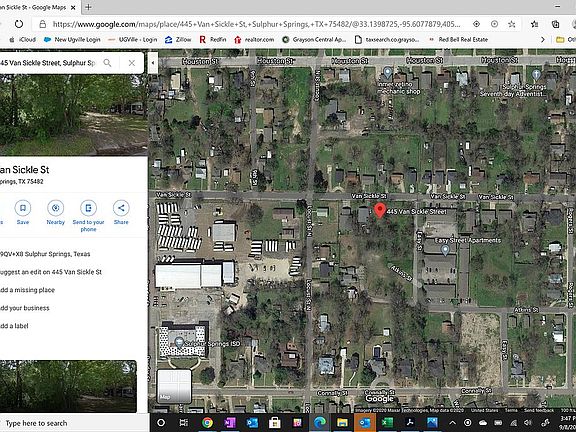Viewport: 576px width, 432px height.
Task: Click the plus code 9QV+X8 Sulphur Springs, Texas
Action: (x=45, y=254)
